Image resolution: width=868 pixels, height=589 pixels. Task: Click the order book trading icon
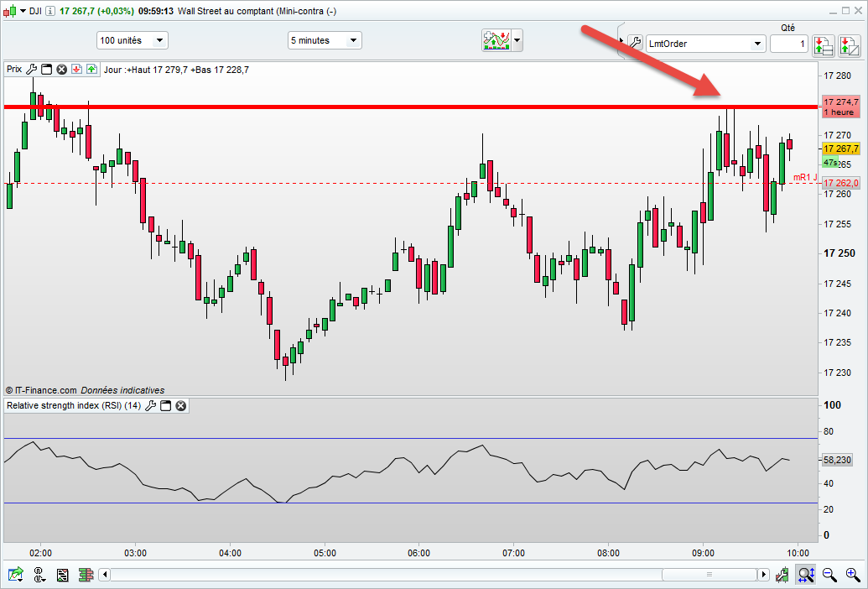click(x=824, y=46)
